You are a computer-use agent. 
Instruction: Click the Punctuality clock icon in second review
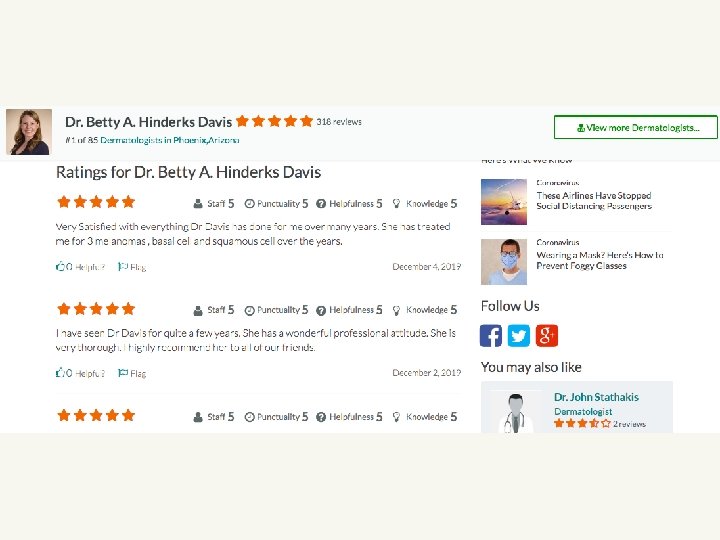point(249,310)
